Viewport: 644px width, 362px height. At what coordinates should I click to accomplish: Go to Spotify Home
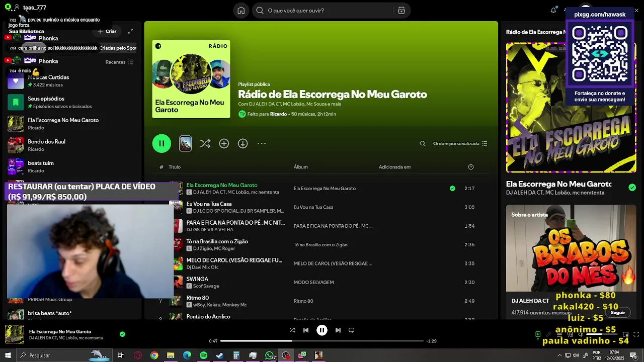(x=241, y=11)
